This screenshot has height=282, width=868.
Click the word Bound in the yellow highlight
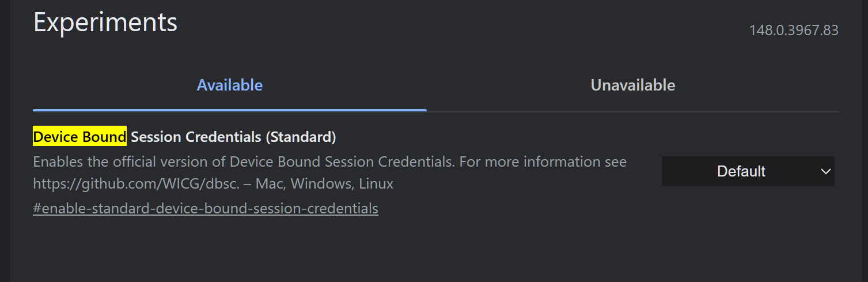104,137
